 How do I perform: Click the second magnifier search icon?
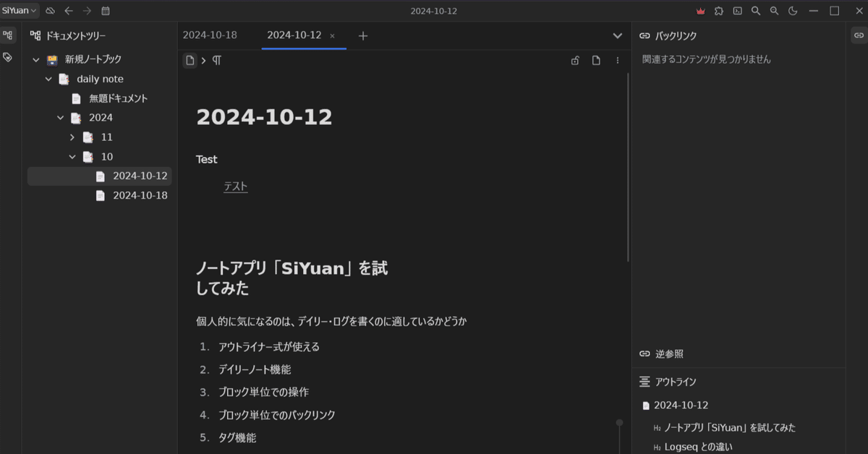774,11
